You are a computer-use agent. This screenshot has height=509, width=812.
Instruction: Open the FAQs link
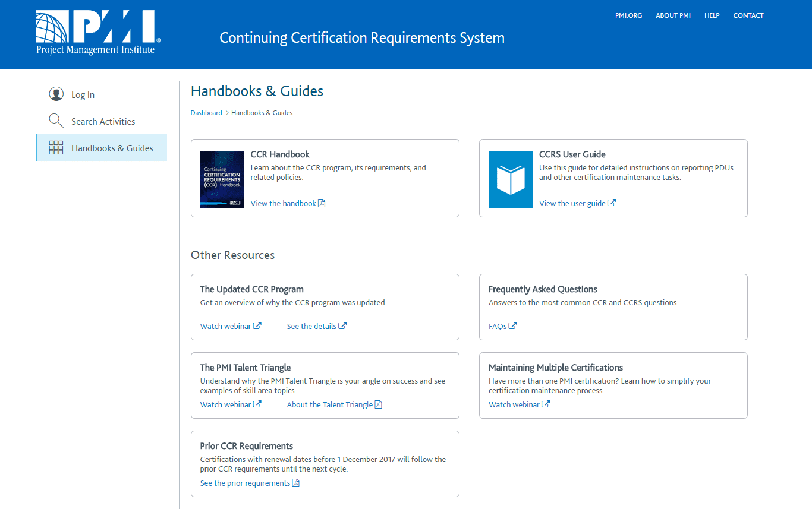[x=498, y=326]
